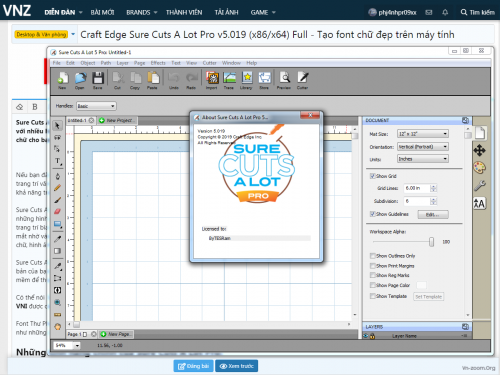Screen dimensions: 500x375
Task: Select the Eraser tool in toolbox
Action: (57, 211)
